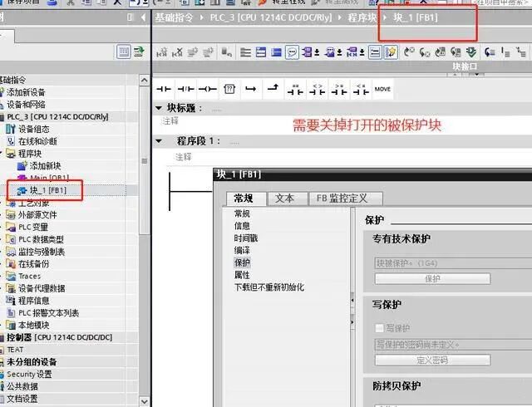Click the reset start values toolbar icon

pos(227,52)
